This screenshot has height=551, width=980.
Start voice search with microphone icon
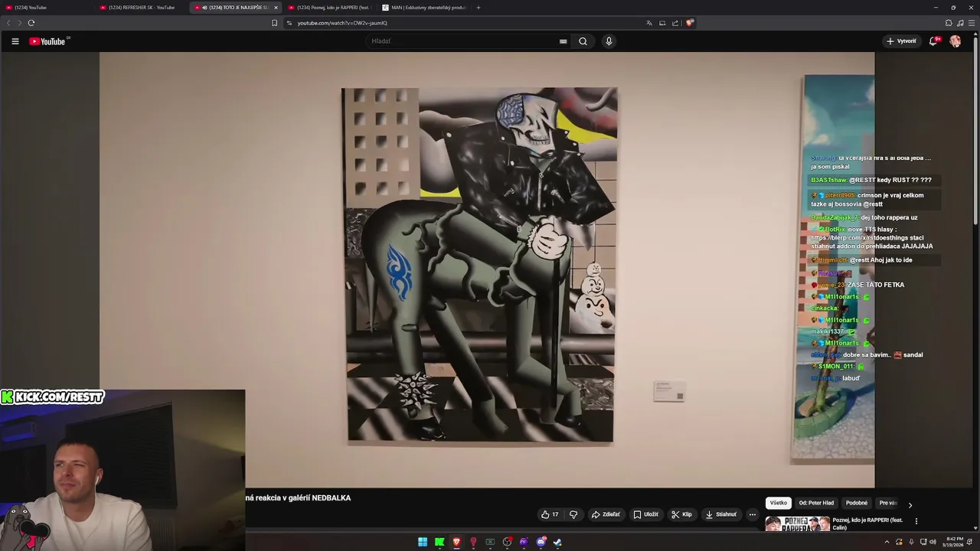point(609,41)
